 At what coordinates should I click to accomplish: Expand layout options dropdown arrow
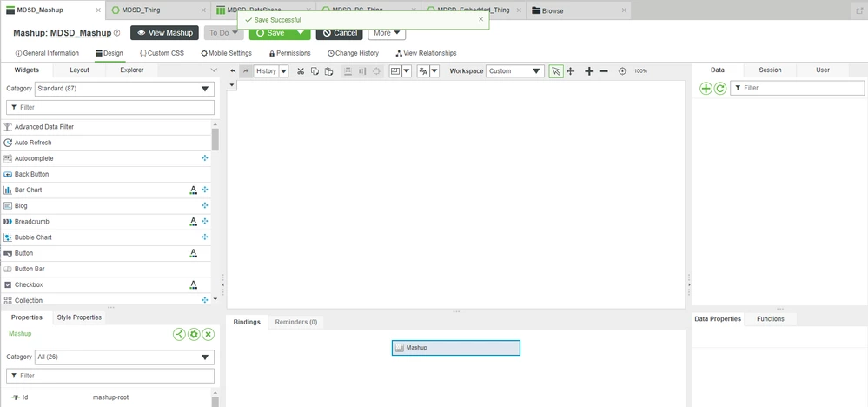click(x=407, y=71)
